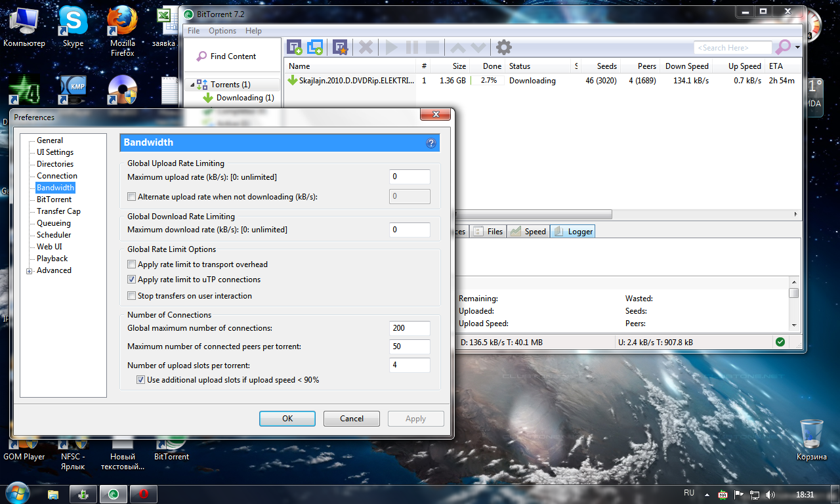This screenshot has height=504, width=840.
Task: Click Windows Explorer folder in taskbar
Action: [54, 494]
